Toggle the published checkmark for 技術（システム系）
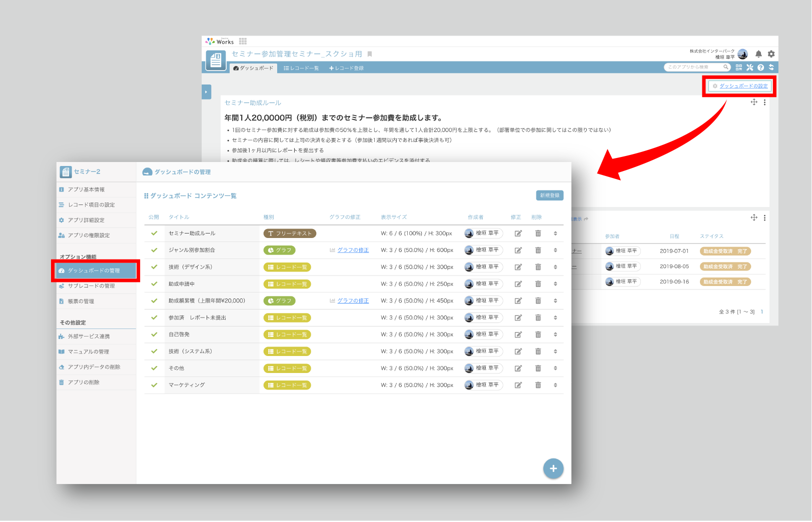 154,351
